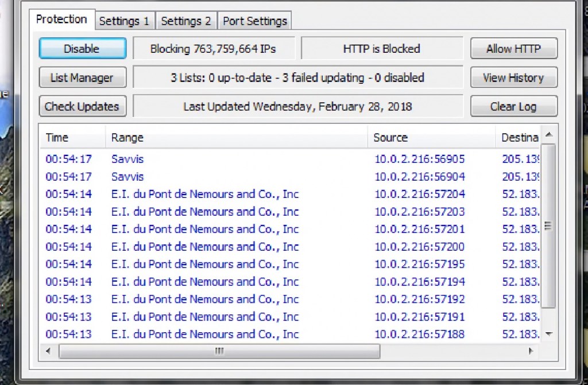Image resolution: width=588 pixels, height=385 pixels.
Task: Switch to the Settings 1 tab
Action: point(124,21)
